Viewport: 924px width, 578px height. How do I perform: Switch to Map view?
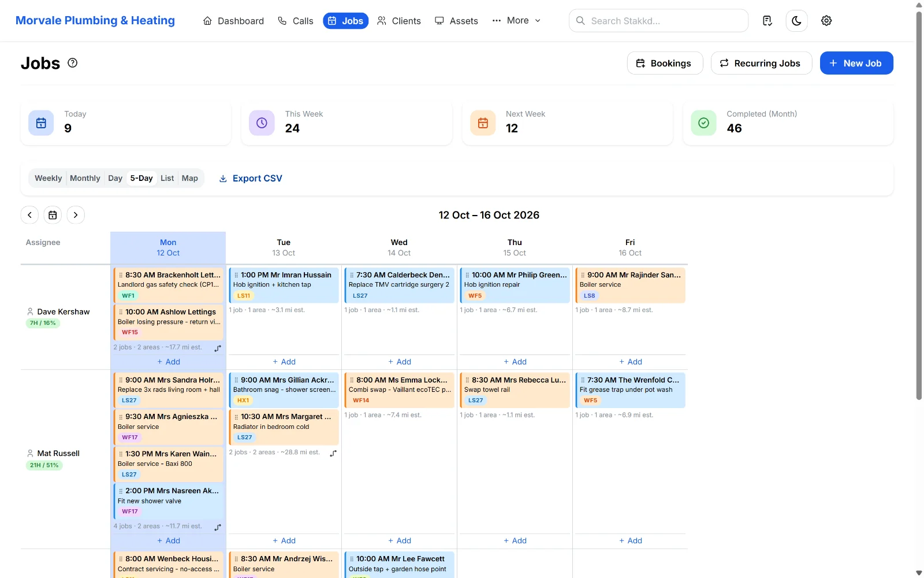coord(189,178)
